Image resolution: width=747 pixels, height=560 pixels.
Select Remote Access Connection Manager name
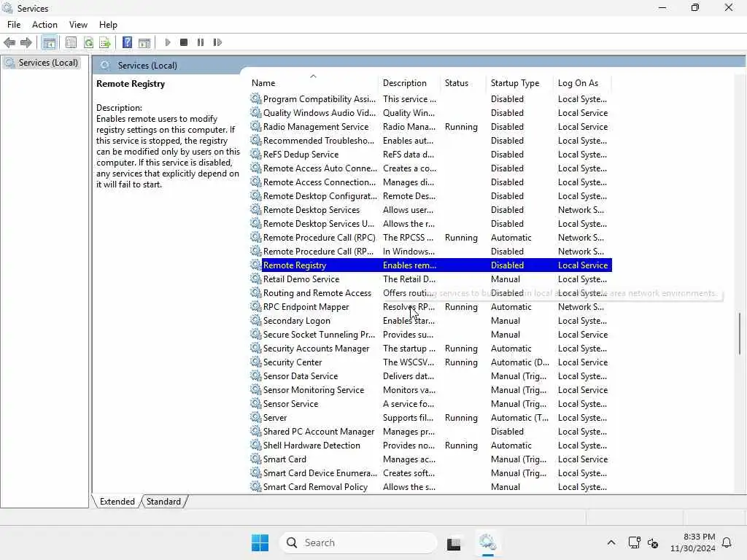click(320, 182)
